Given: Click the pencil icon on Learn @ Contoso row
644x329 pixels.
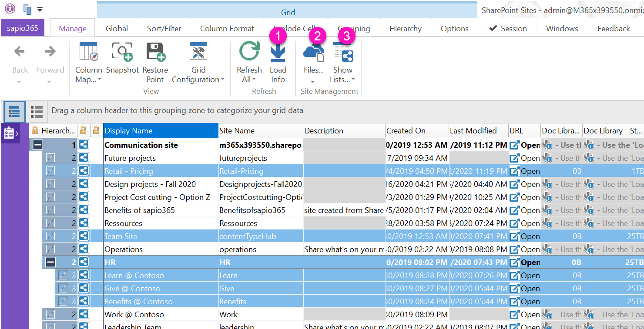Looking at the screenshot, I should pos(63,275).
